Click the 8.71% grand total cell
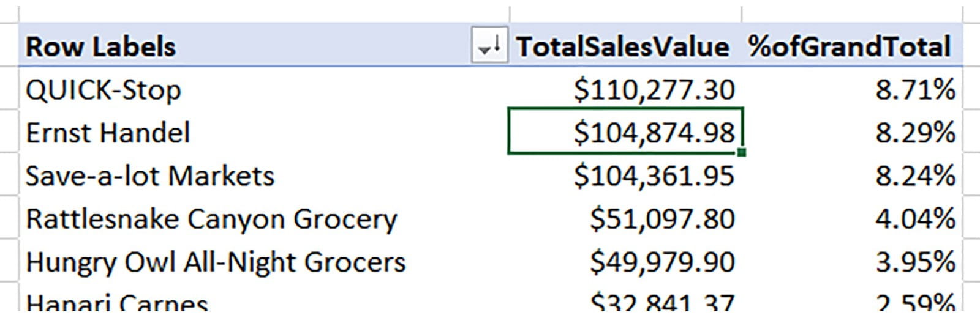This screenshot has width=980, height=318. [x=914, y=91]
